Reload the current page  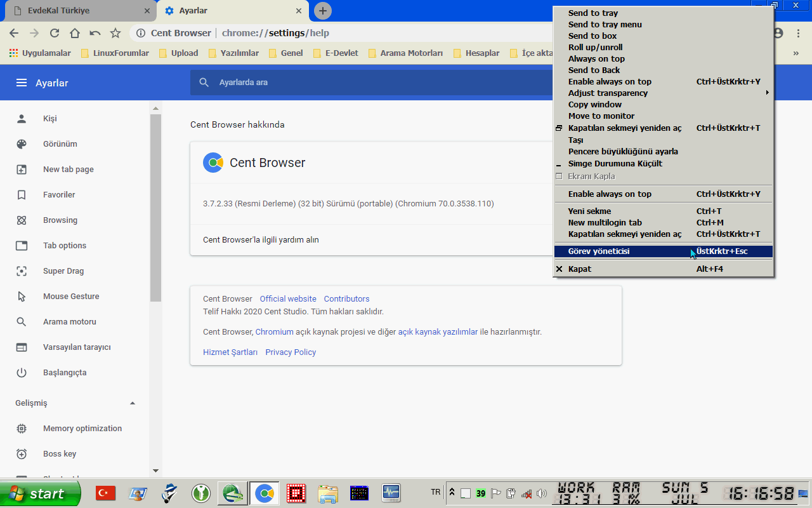click(x=55, y=33)
